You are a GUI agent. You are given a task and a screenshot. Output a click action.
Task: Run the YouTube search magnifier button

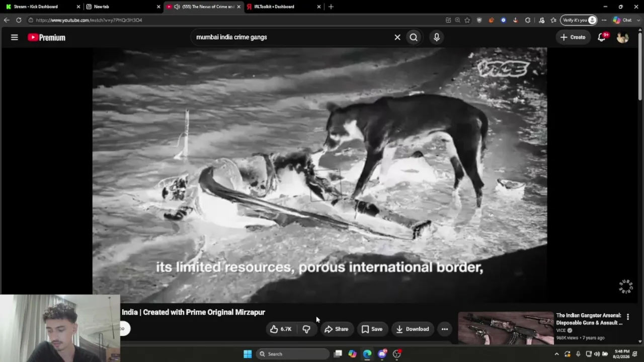pos(414,37)
